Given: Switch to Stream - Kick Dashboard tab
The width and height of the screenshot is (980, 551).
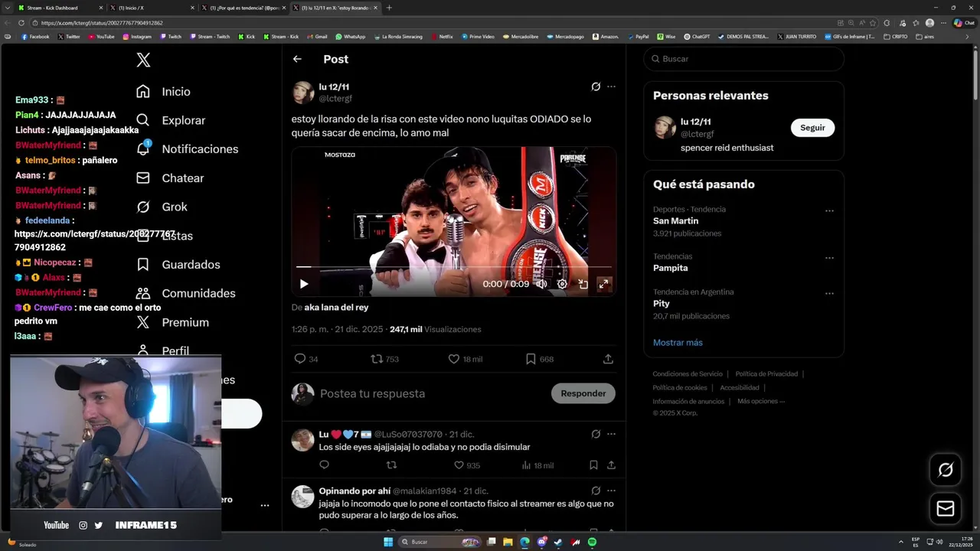Looking at the screenshot, I should point(59,8).
